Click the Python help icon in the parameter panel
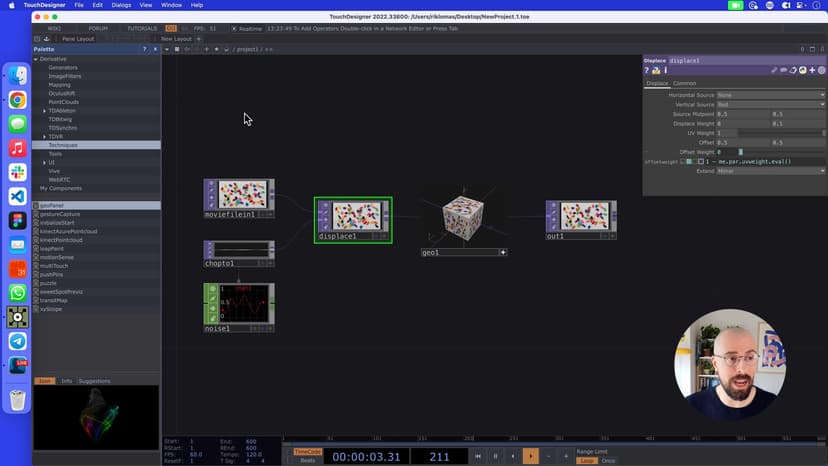 tap(656, 70)
